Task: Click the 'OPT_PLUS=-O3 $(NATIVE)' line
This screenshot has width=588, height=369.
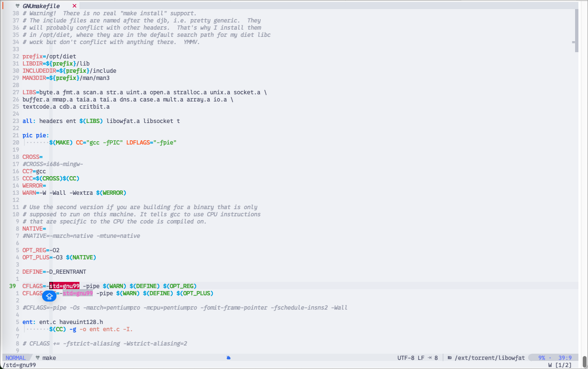Action: (x=59, y=257)
